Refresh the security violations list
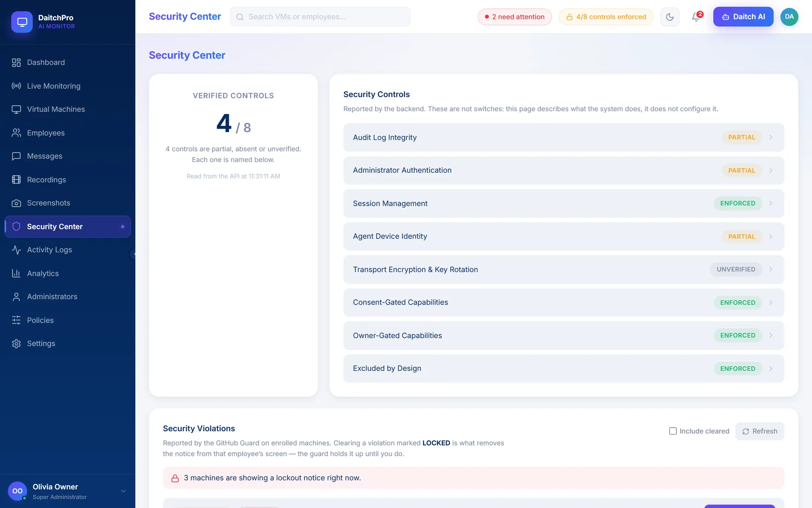The height and width of the screenshot is (508, 812). (x=759, y=431)
